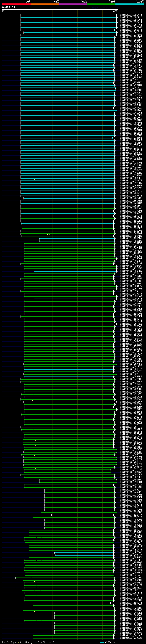This screenshot has height=644, width=146.
Task: Click the =100char. scale legend
Action: pos(108,642)
